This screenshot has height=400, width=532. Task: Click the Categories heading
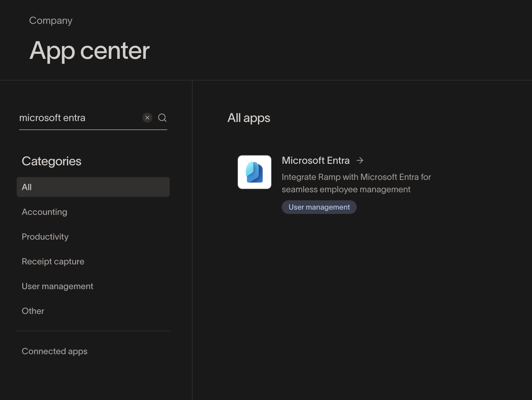tap(51, 161)
